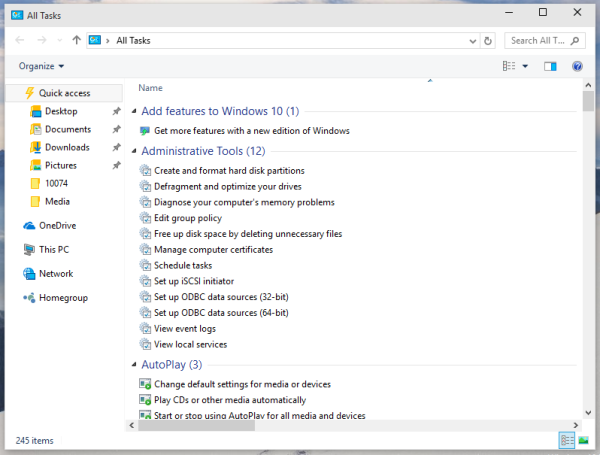Open the Desktop folder in sidebar
Screen dimensions: 600x455
tap(61, 111)
